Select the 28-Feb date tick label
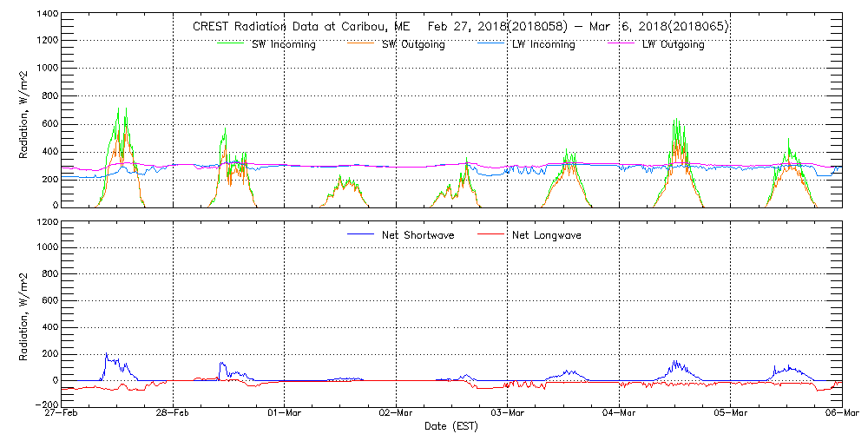 tap(173, 414)
